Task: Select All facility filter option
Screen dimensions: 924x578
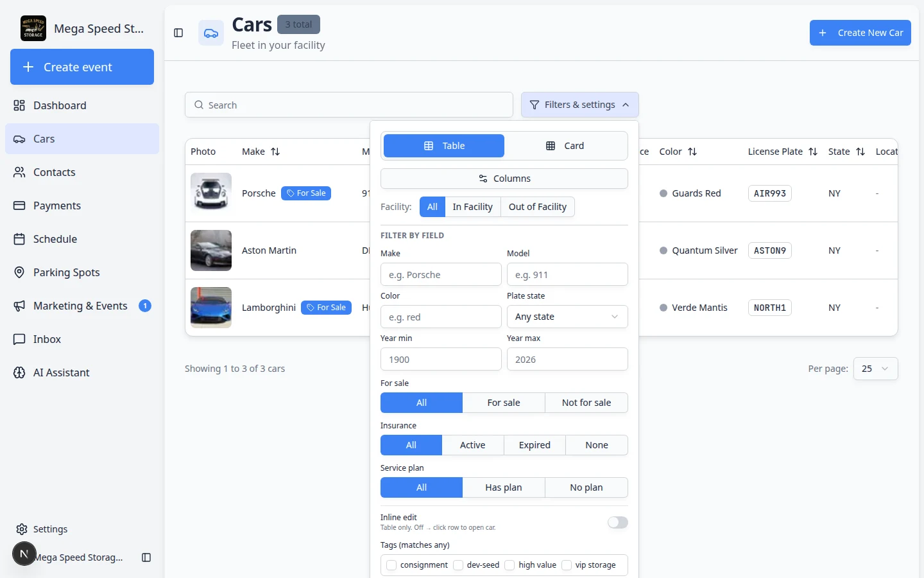Action: tap(432, 207)
